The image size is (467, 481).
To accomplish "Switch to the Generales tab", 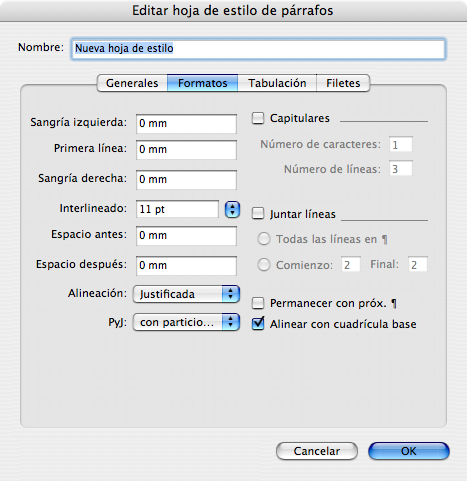I will (x=132, y=83).
